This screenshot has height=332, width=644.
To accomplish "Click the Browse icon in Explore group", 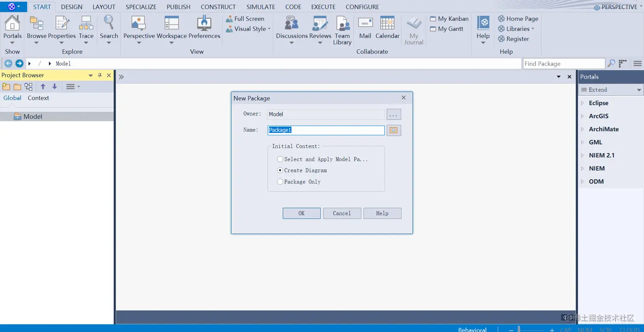I will pyautogui.click(x=37, y=23).
